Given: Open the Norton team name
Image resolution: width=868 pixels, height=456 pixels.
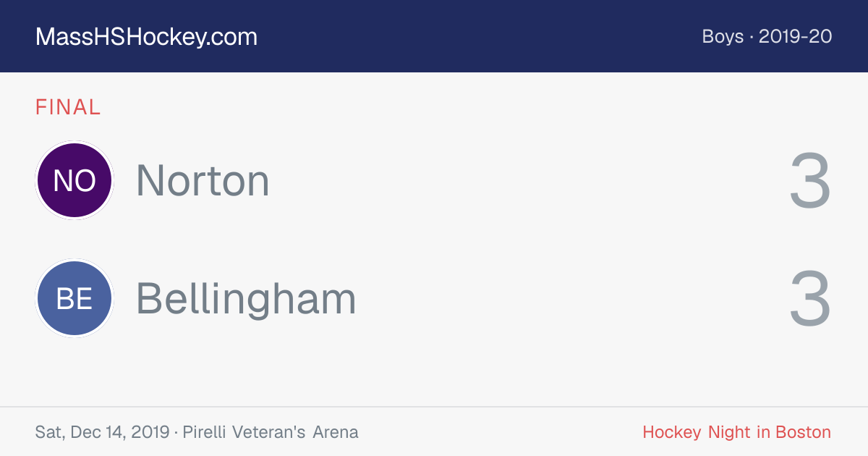Looking at the screenshot, I should coord(203,180).
